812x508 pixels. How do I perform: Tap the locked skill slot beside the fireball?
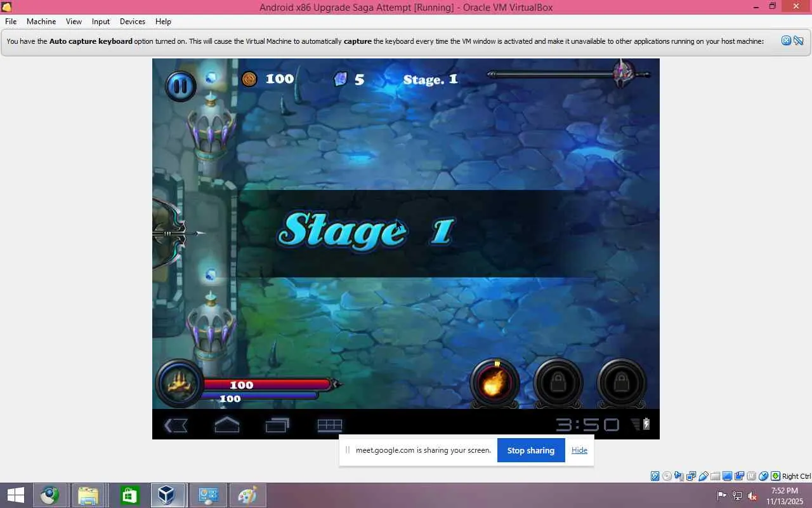(x=558, y=383)
